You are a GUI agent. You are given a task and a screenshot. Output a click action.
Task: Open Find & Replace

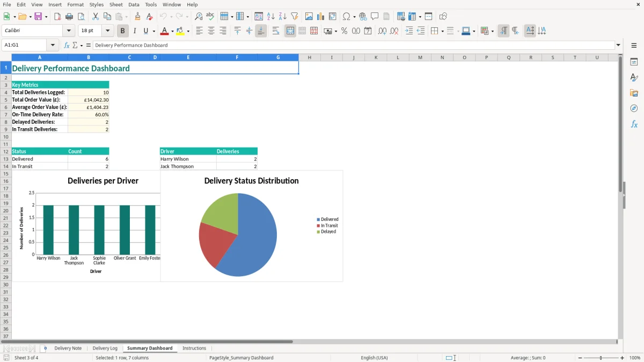click(x=199, y=17)
